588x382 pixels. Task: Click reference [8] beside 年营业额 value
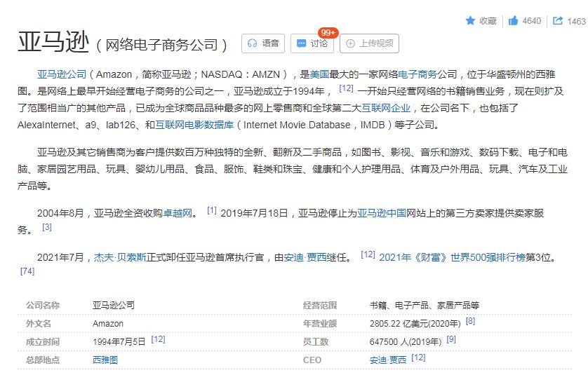point(470,321)
